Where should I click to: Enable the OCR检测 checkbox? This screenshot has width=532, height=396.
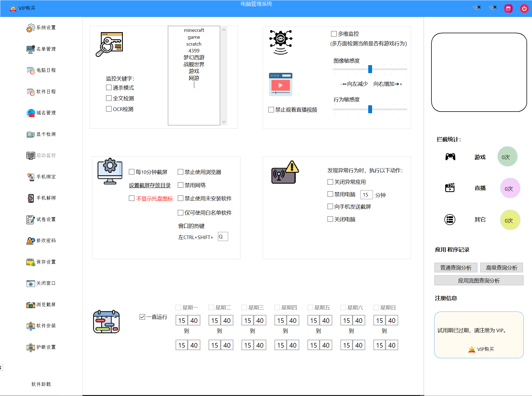pyautogui.click(x=109, y=109)
